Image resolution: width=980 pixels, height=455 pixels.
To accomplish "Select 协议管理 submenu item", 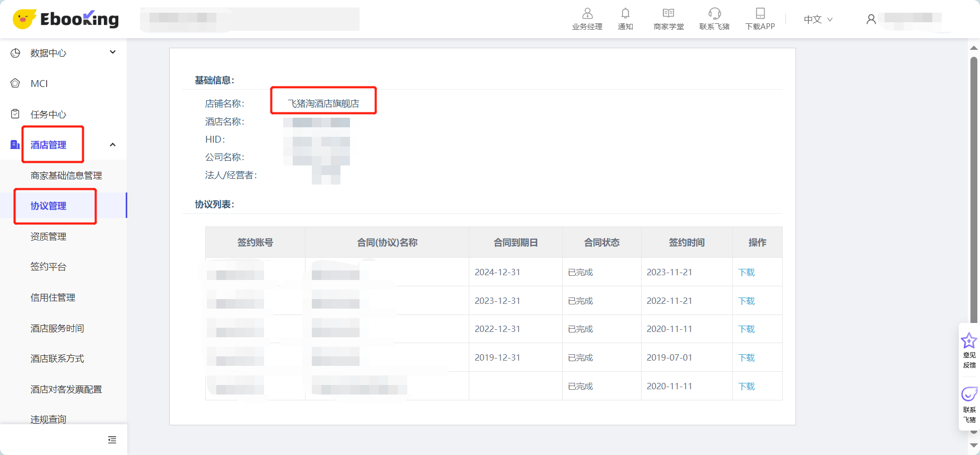I will tap(48, 206).
